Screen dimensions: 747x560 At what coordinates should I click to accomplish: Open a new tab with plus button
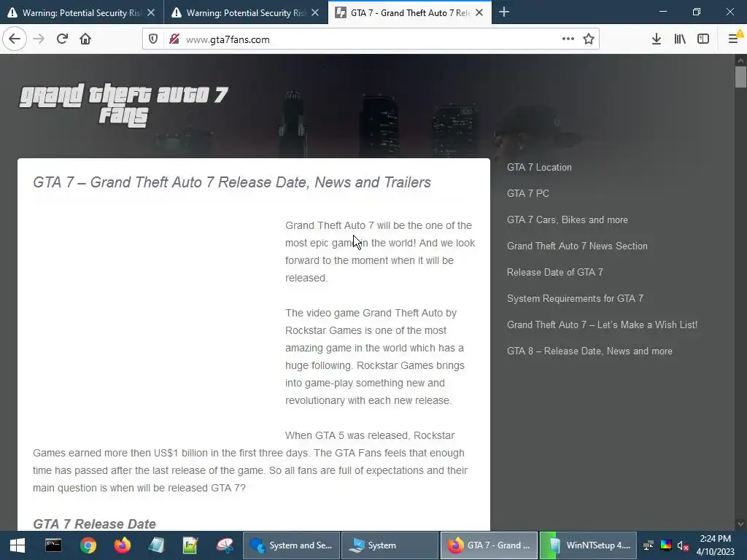[x=503, y=12]
